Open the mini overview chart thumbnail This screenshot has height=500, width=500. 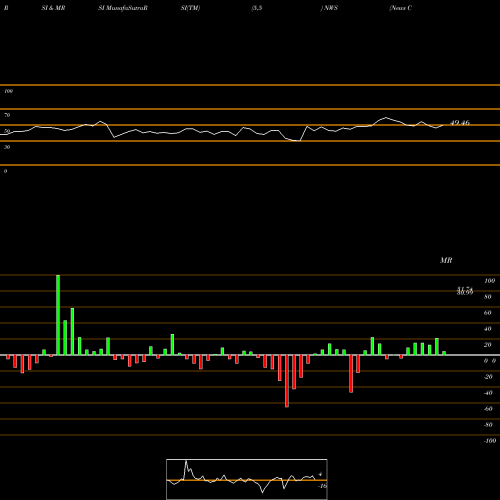[x=247, y=479]
